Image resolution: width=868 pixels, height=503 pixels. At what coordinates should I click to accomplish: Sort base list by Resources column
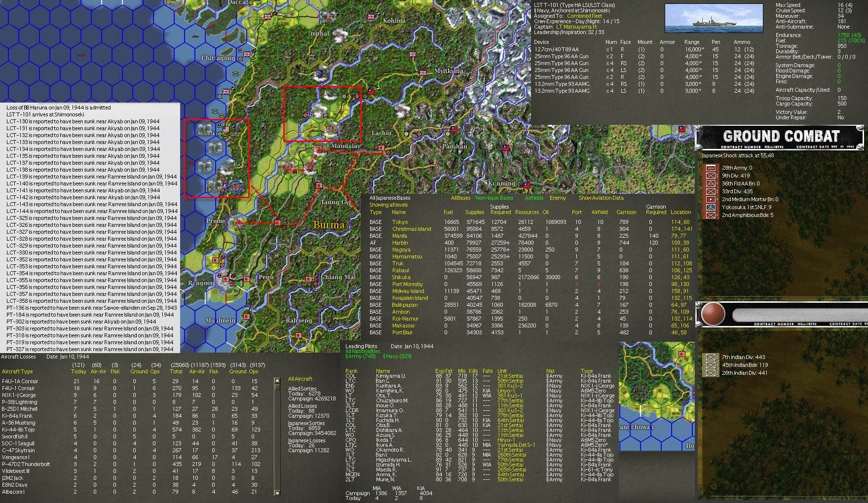(527, 212)
